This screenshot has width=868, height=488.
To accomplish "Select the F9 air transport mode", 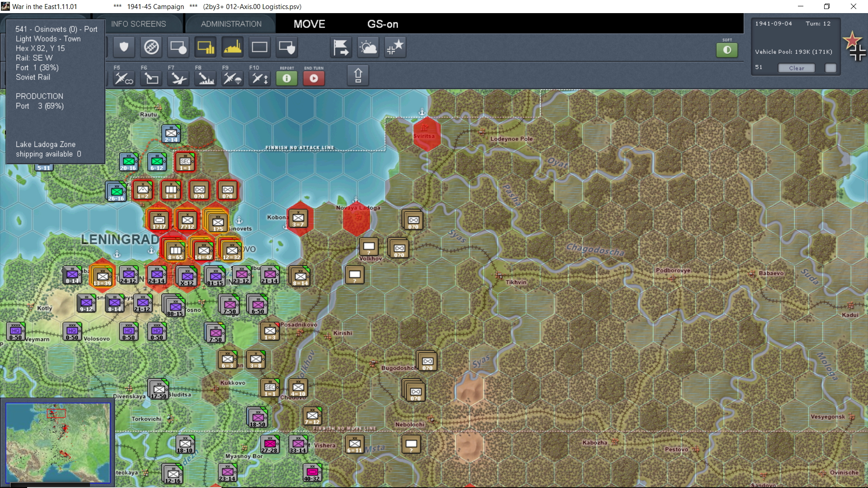I will (232, 78).
